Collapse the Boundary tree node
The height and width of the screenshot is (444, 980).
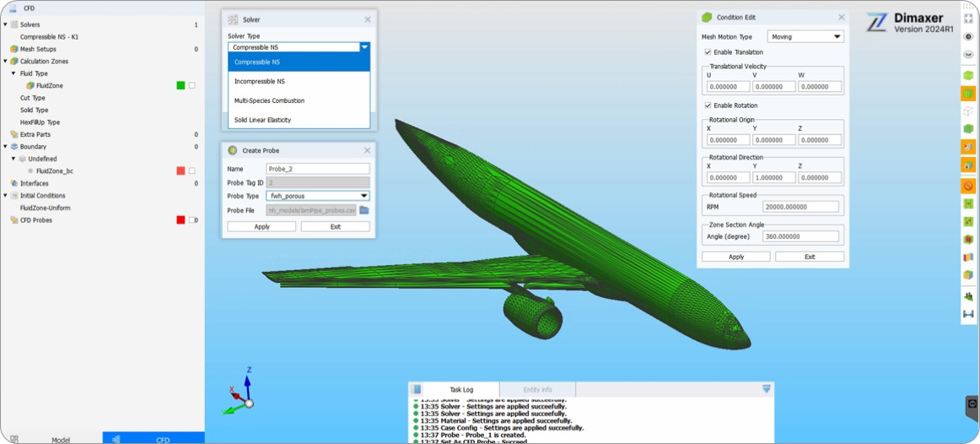[6, 146]
